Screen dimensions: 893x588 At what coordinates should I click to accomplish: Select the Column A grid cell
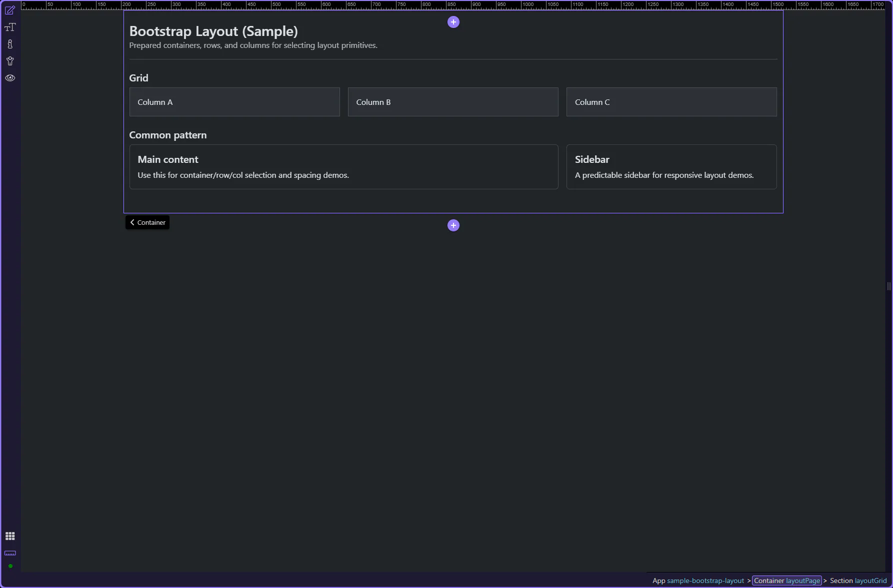pyautogui.click(x=234, y=102)
